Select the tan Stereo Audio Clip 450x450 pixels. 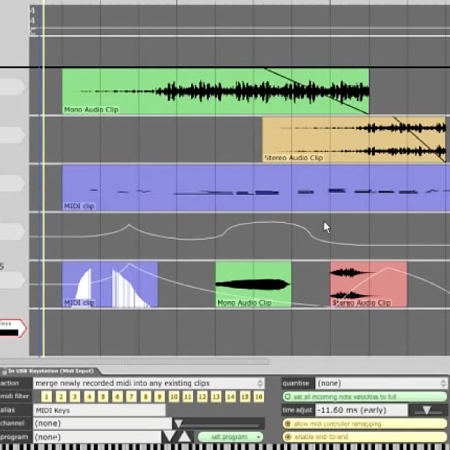point(354,139)
